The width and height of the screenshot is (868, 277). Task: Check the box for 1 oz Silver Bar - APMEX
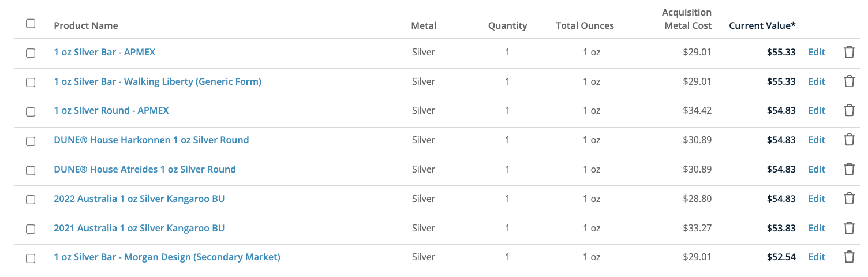point(31,53)
